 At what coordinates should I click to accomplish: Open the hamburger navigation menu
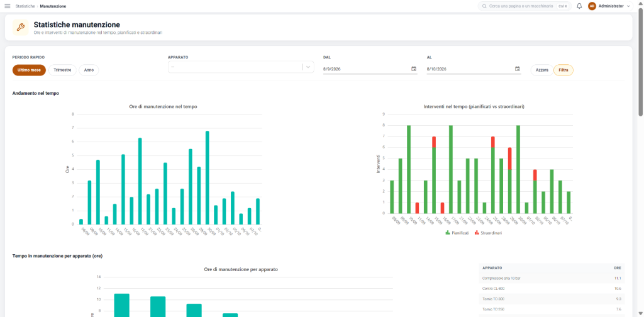pos(8,6)
